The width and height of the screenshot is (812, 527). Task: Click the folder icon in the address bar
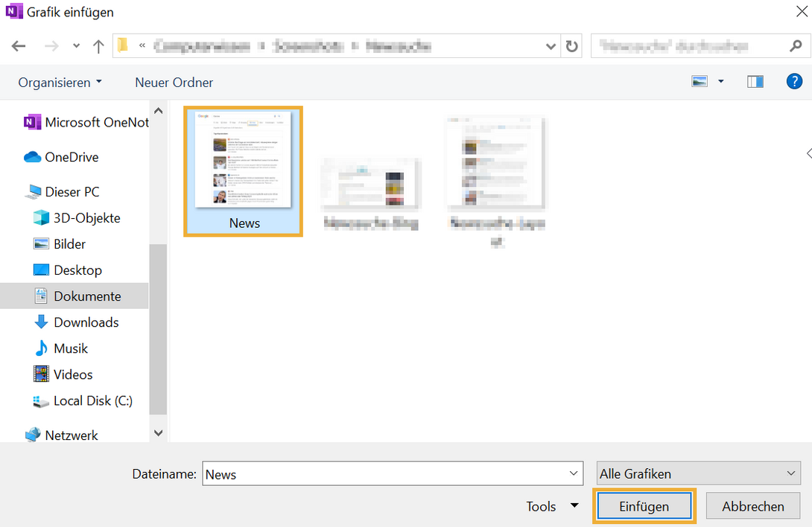point(123,45)
